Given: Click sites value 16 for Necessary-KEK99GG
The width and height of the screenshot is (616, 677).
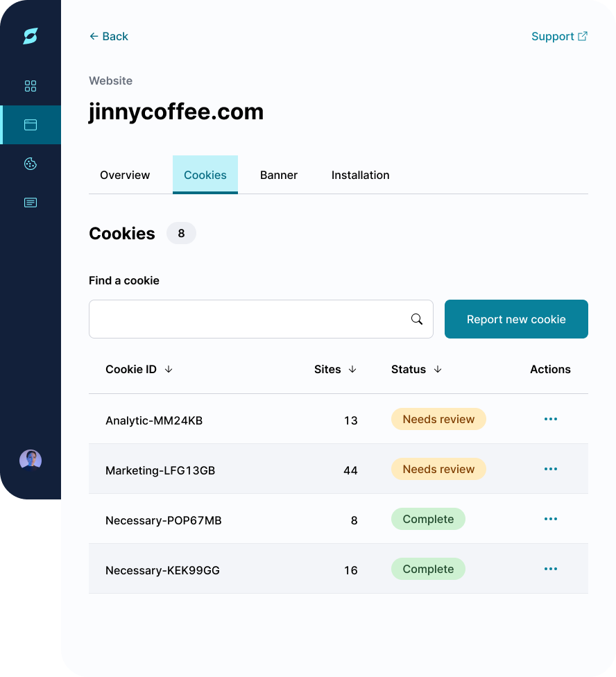Looking at the screenshot, I should pos(351,570).
